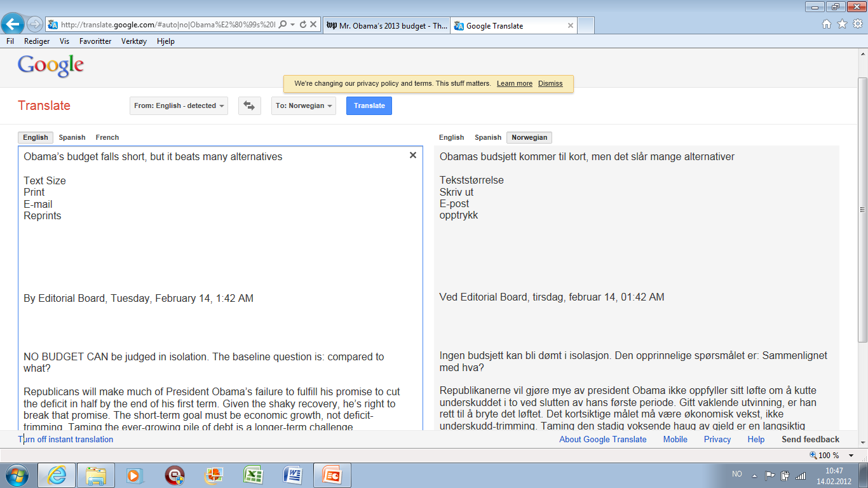The height and width of the screenshot is (488, 868).
Task: Open the Verktøy menu
Action: pyautogui.click(x=134, y=41)
